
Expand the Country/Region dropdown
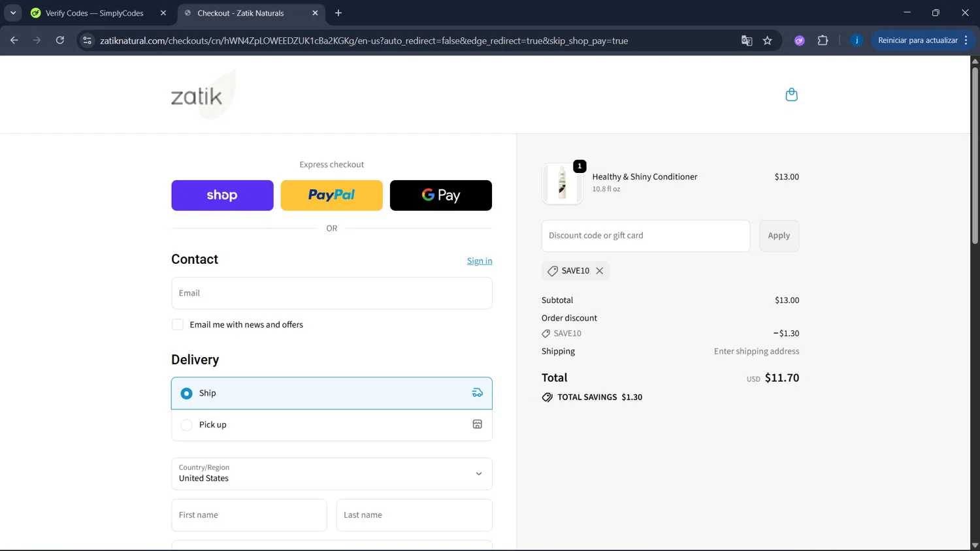click(x=332, y=473)
